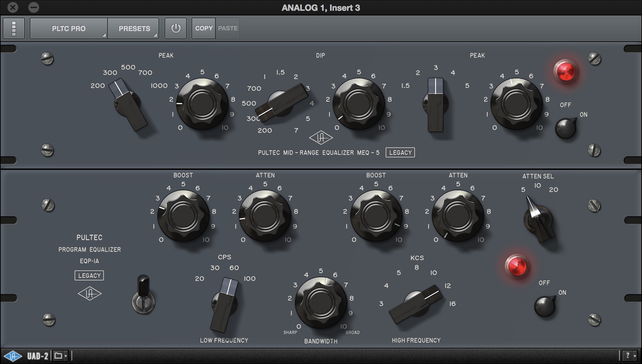Expand the arrow beside the folder icon

(66, 356)
